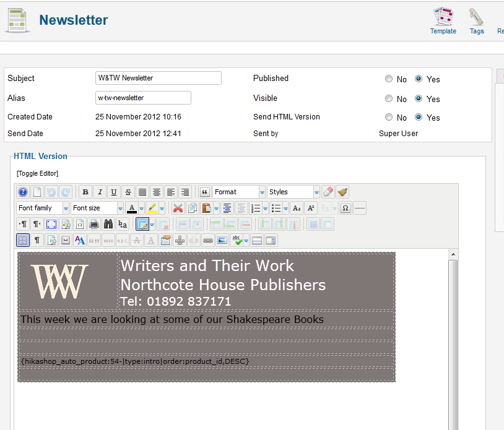Toggle visual aid guidelines icon
This screenshot has width=504, height=430.
(23, 240)
